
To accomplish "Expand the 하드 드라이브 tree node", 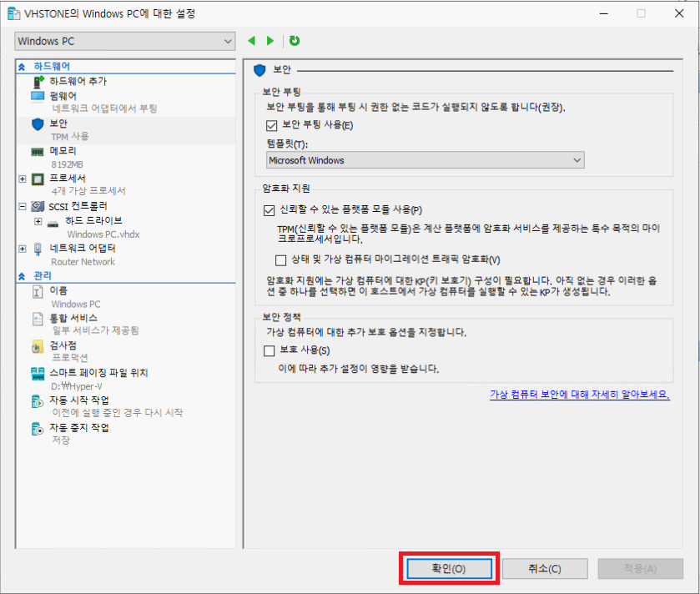I will coord(38,221).
